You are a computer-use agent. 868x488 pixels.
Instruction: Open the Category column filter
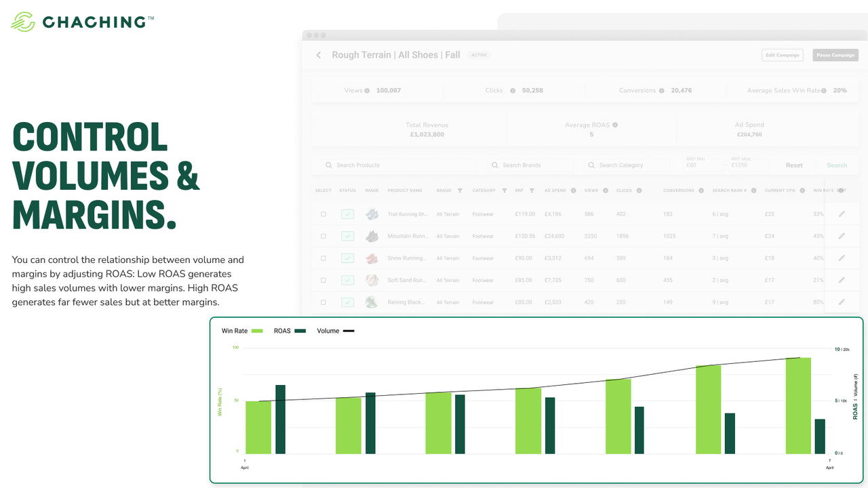505,190
